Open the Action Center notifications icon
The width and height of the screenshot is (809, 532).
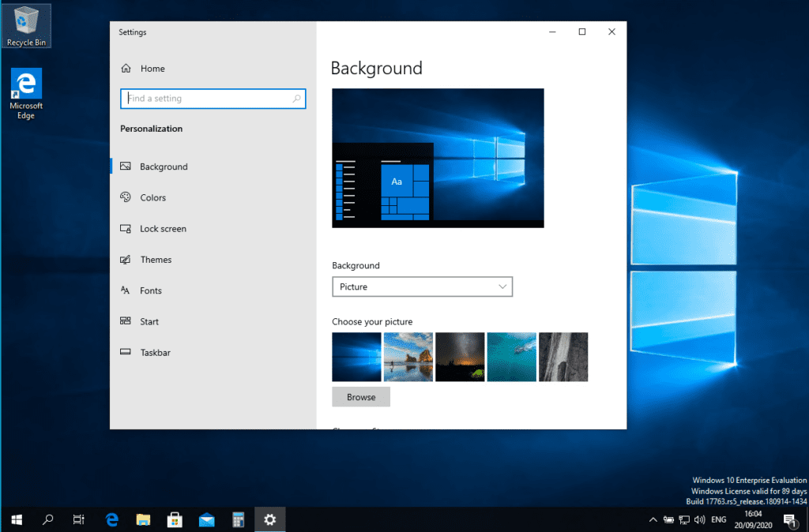[x=790, y=519]
